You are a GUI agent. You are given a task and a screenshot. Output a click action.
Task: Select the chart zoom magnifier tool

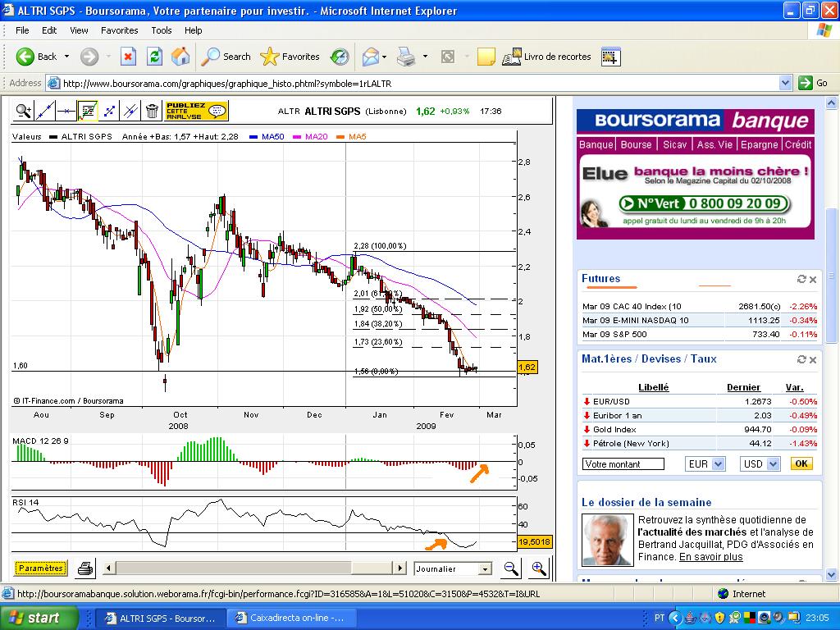point(23,111)
